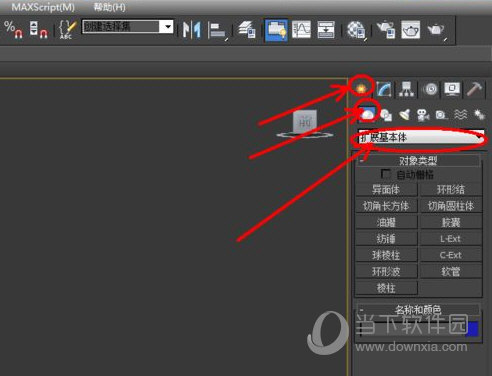Open the 扩展基本体 category dropdown

pyautogui.click(x=421, y=137)
